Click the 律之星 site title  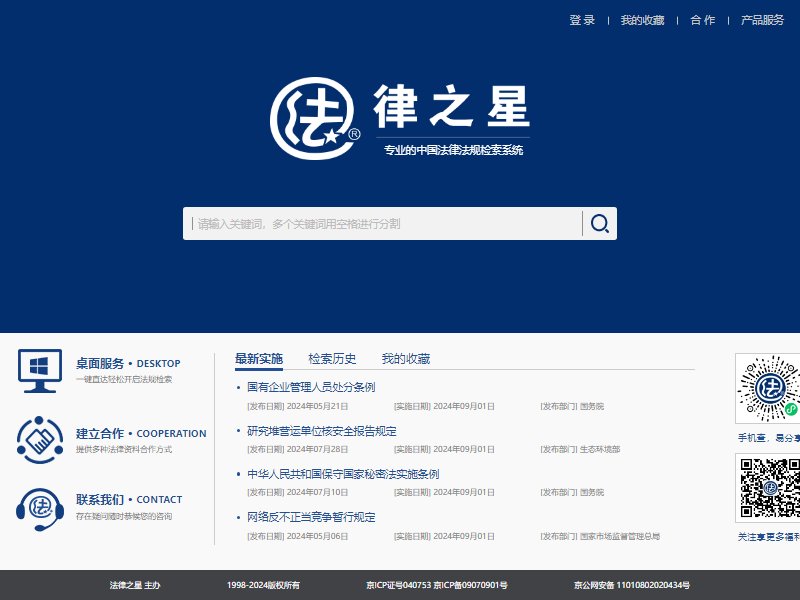(x=452, y=106)
